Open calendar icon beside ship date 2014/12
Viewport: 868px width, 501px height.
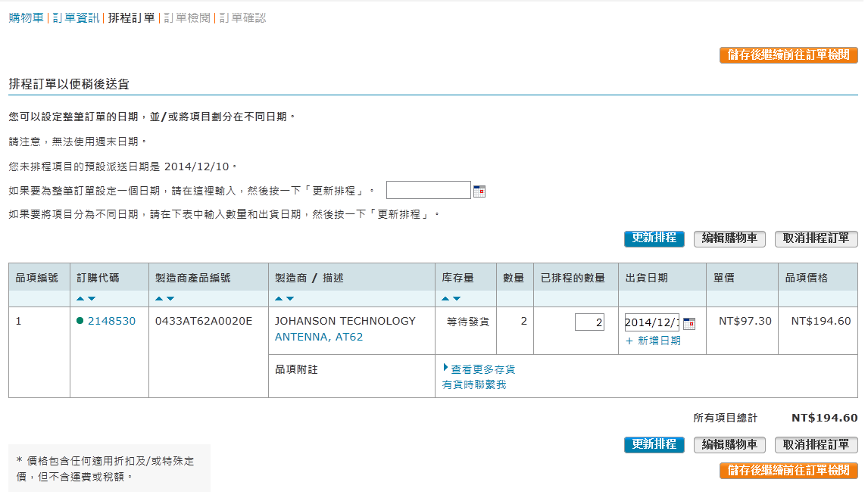(x=689, y=323)
